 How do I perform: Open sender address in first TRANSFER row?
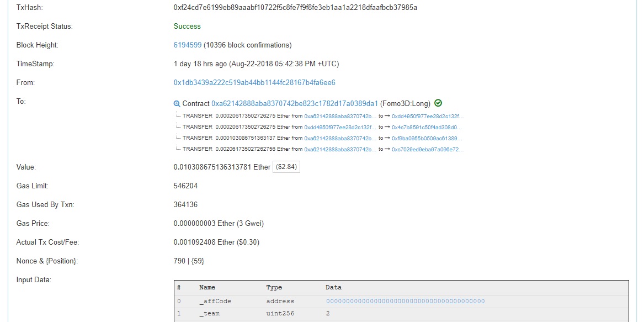pos(340,116)
